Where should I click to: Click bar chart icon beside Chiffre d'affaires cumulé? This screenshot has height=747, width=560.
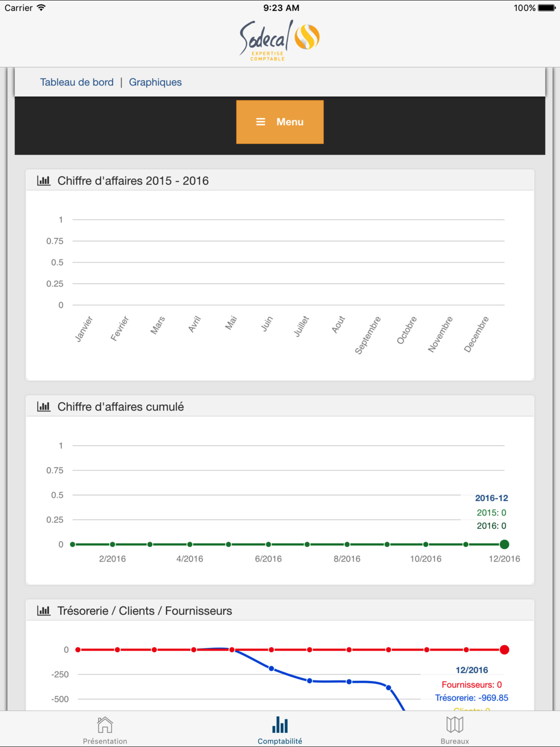[44, 407]
